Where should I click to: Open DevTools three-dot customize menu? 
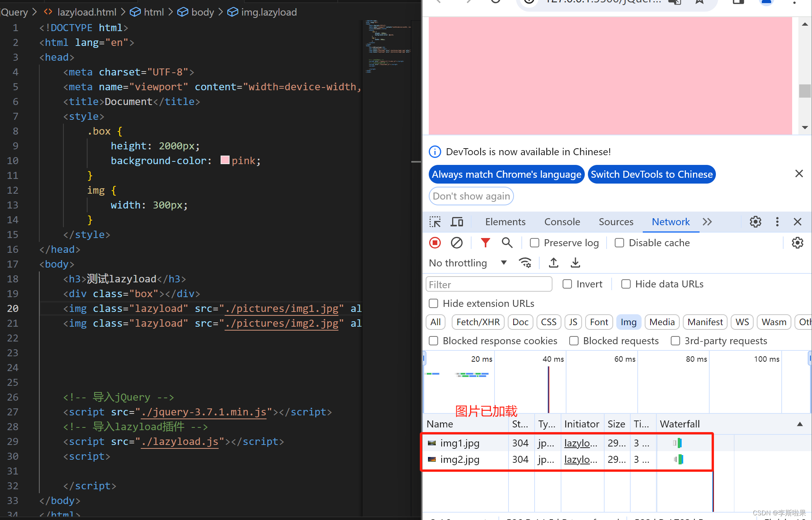point(777,222)
